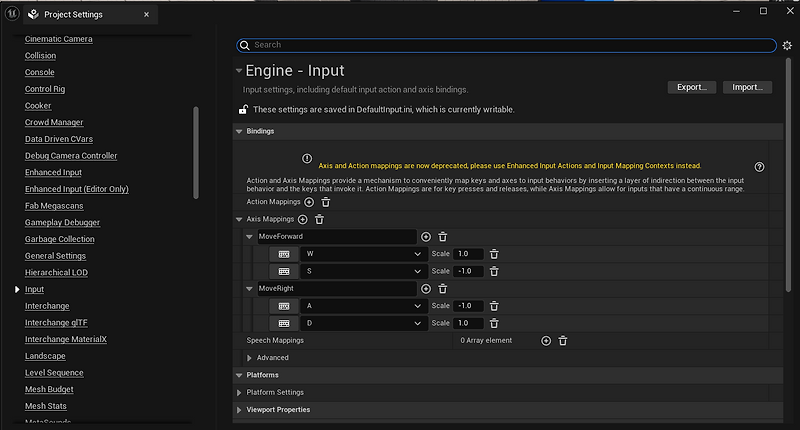Add key binding to MoveForward axis
The image size is (800, 430).
426,236
